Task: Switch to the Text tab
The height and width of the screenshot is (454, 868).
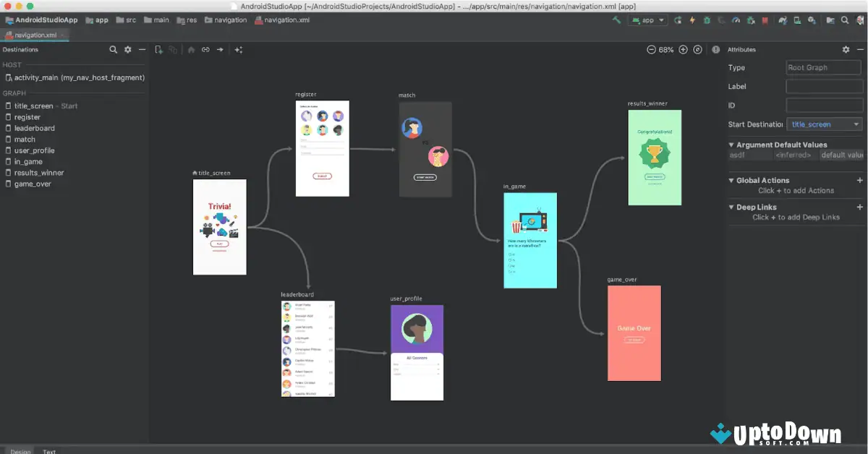Action: coord(49,450)
